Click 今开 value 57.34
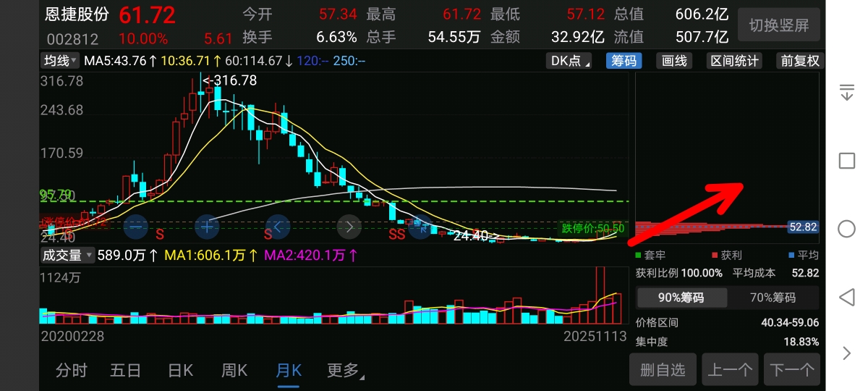 338,14
